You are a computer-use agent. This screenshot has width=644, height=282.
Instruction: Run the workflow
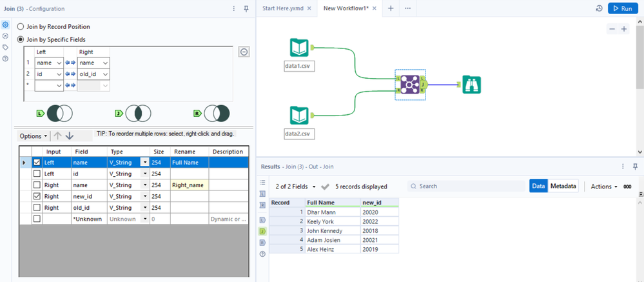(x=623, y=8)
